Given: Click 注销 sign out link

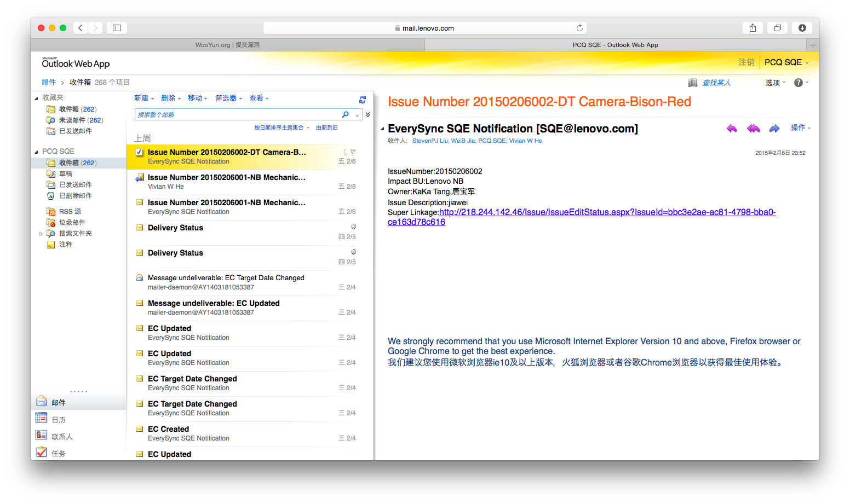Looking at the screenshot, I should [x=746, y=62].
